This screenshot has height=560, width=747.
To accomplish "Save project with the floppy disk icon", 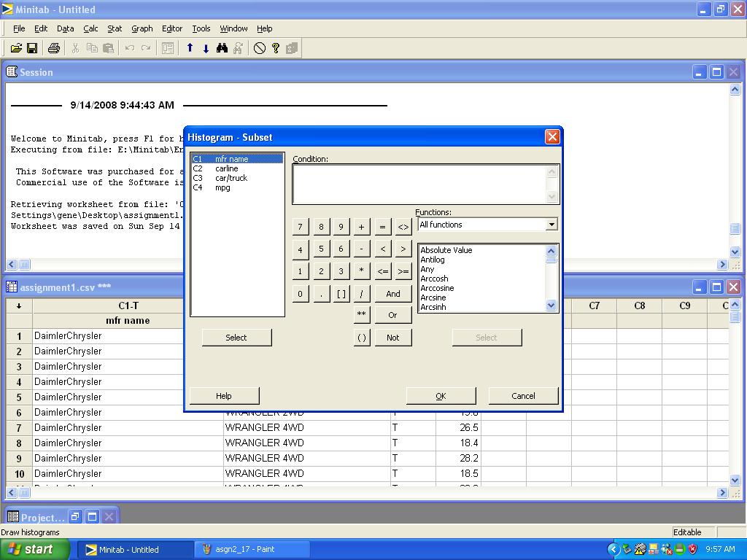I will point(32,48).
